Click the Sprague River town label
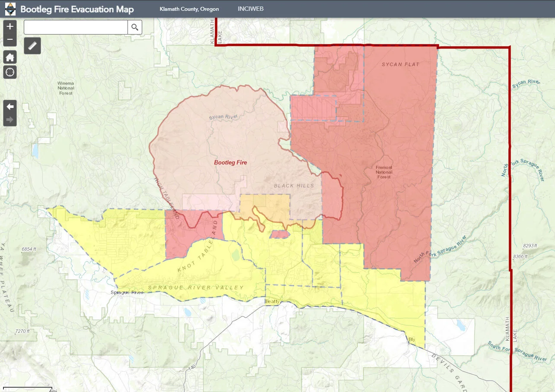The width and height of the screenshot is (555, 392). point(127,292)
